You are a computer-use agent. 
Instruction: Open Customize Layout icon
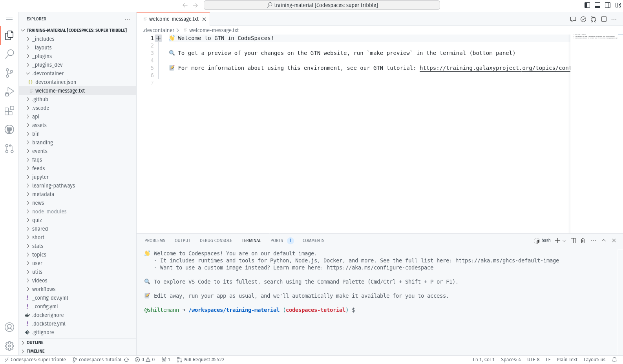tap(618, 5)
